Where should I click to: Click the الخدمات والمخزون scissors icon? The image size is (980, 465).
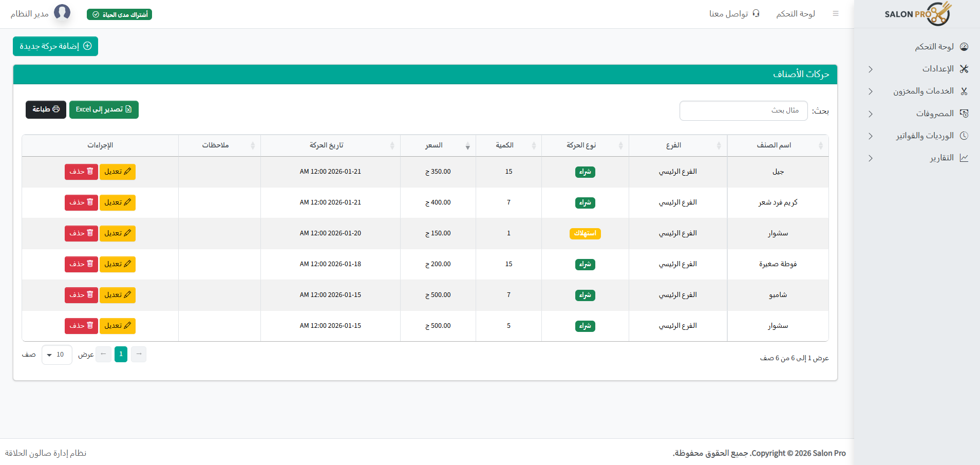[964, 90]
